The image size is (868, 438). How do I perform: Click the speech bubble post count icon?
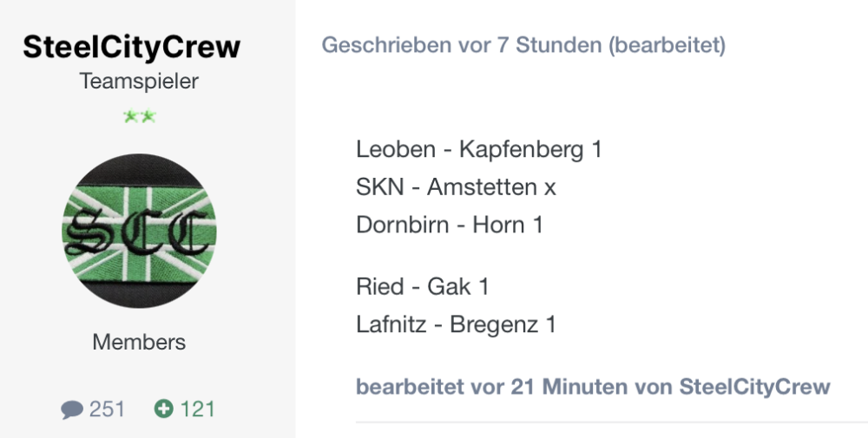pos(72,409)
